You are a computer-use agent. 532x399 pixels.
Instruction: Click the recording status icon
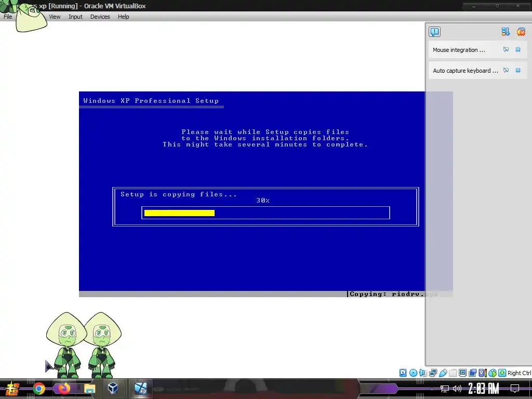(x=472, y=373)
